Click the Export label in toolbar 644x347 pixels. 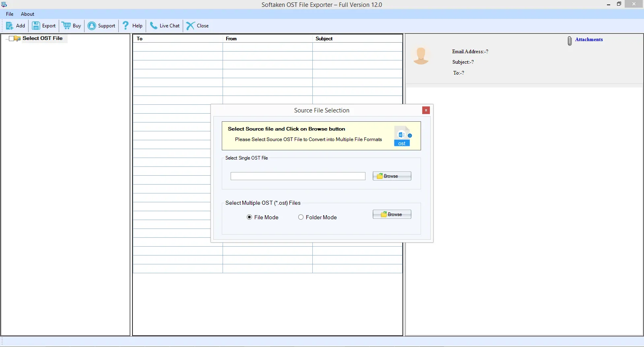click(49, 26)
